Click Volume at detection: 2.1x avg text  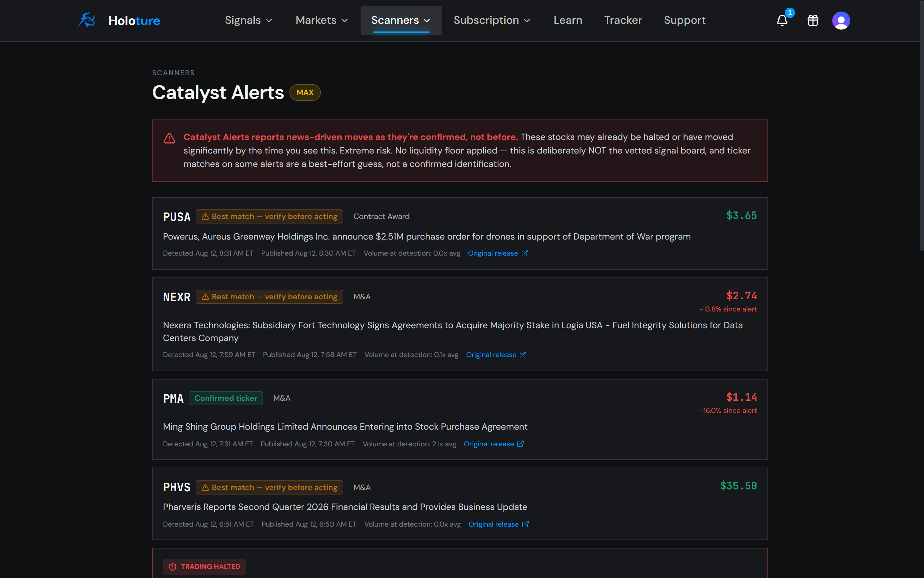[x=409, y=444]
